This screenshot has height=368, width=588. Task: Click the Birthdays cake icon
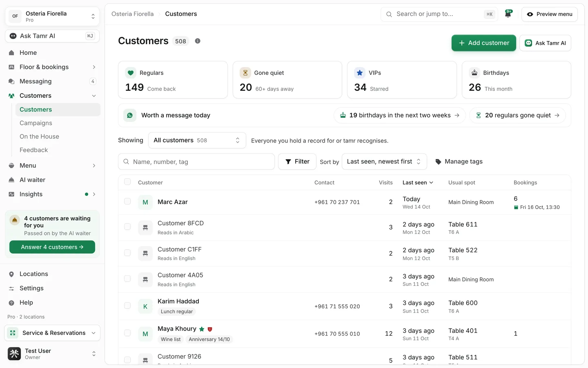474,73
